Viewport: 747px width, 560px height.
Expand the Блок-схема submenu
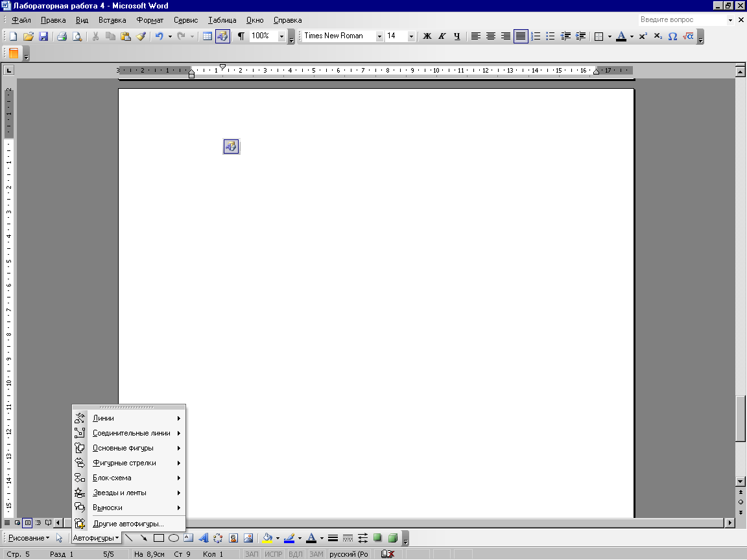(x=128, y=478)
